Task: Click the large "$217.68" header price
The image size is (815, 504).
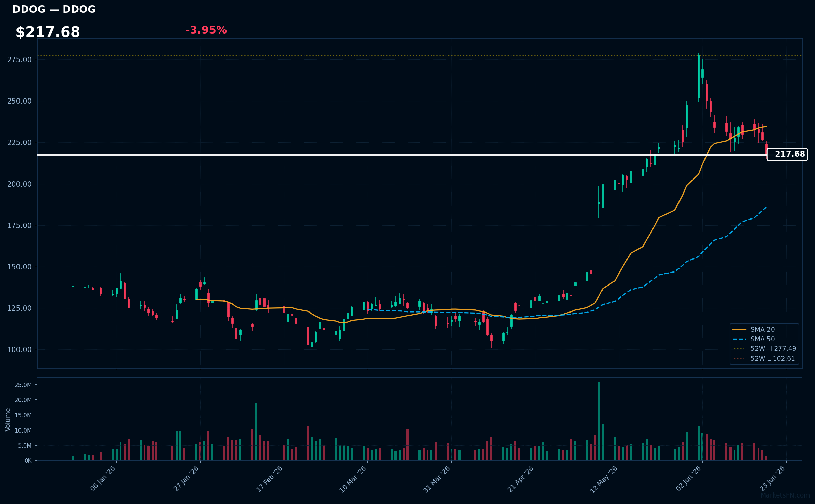Action: pyautogui.click(x=48, y=32)
